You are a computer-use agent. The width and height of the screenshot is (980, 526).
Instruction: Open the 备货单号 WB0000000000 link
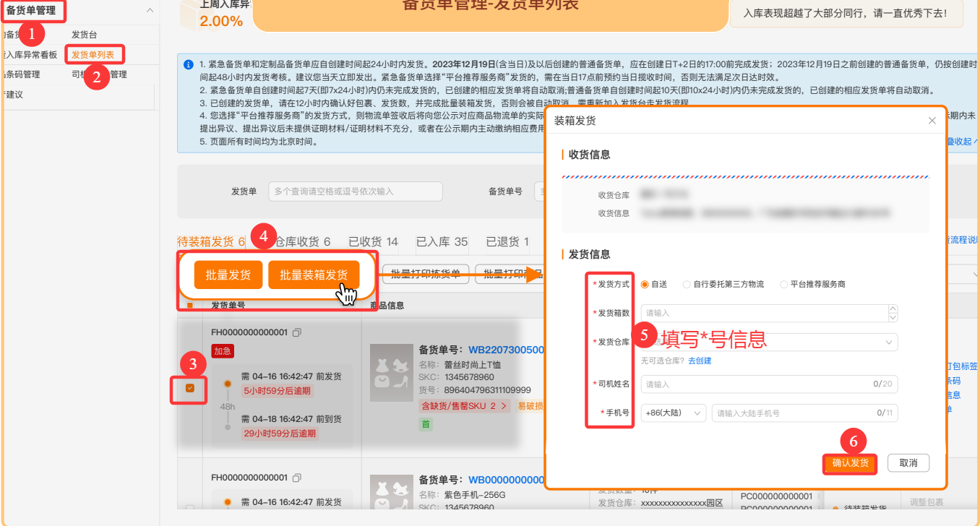tap(506, 480)
